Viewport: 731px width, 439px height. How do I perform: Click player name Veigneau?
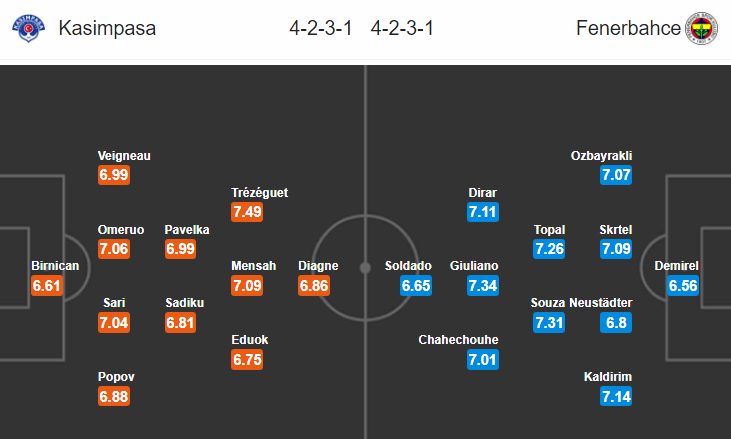[124, 156]
